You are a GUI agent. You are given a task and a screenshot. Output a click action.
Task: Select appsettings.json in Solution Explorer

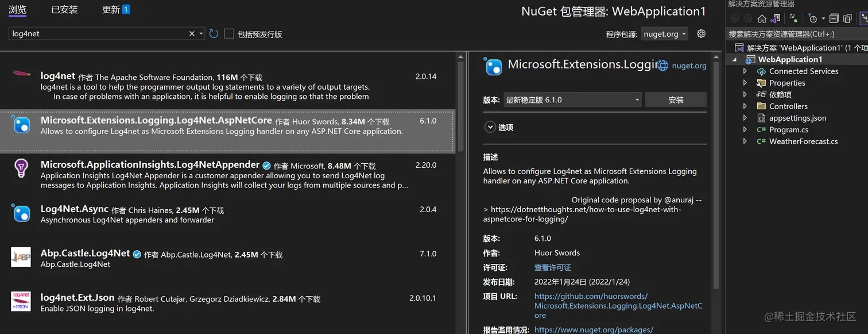[797, 118]
